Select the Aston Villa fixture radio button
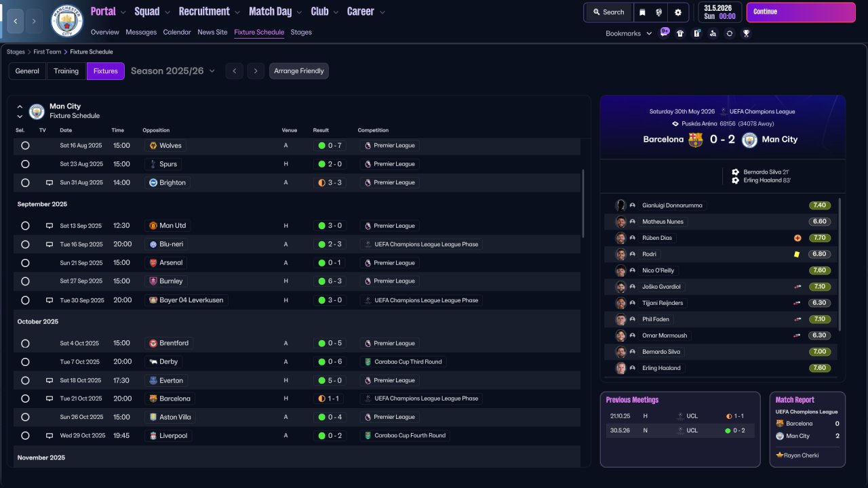868x488 pixels. (25, 417)
